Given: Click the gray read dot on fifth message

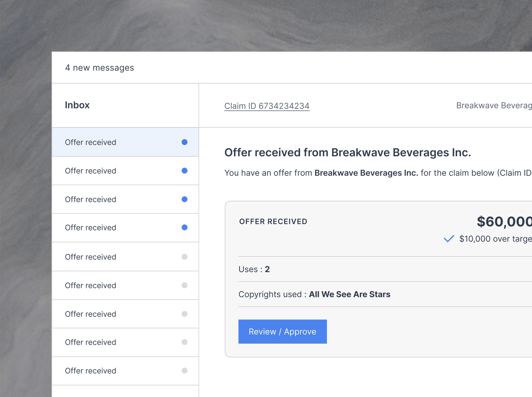Looking at the screenshot, I should [184, 257].
